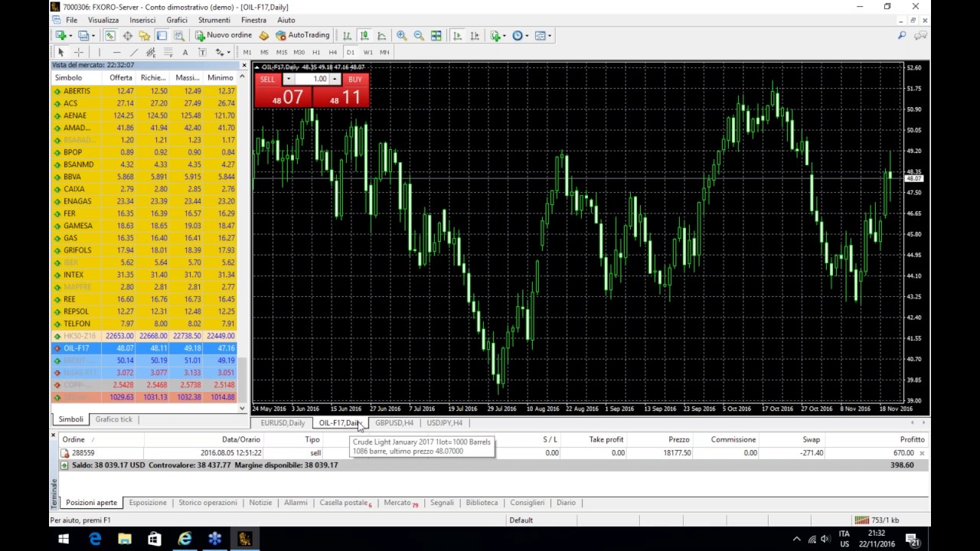Select the trendline drawing tool
Viewport: 980px width, 551px height.
pos(134,52)
